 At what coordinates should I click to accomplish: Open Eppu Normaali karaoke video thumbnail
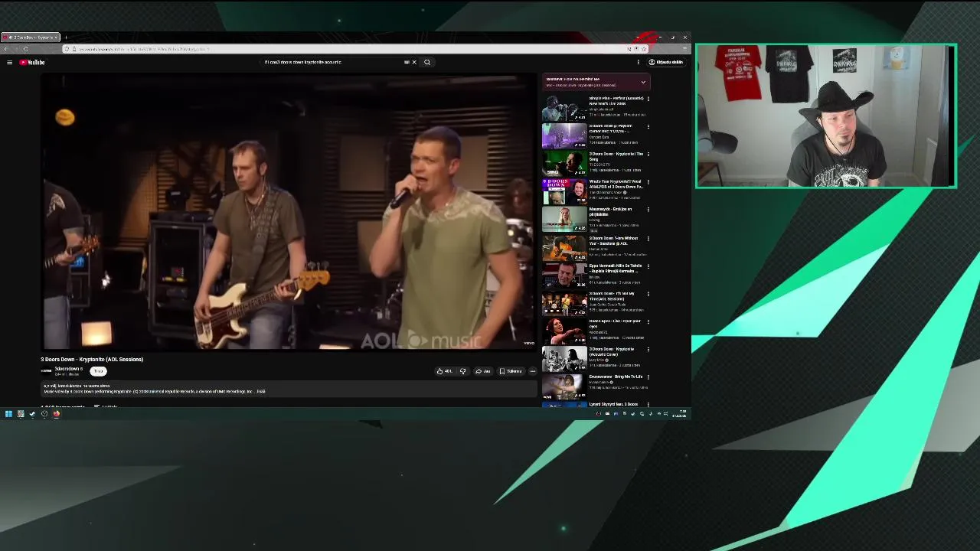click(x=564, y=275)
